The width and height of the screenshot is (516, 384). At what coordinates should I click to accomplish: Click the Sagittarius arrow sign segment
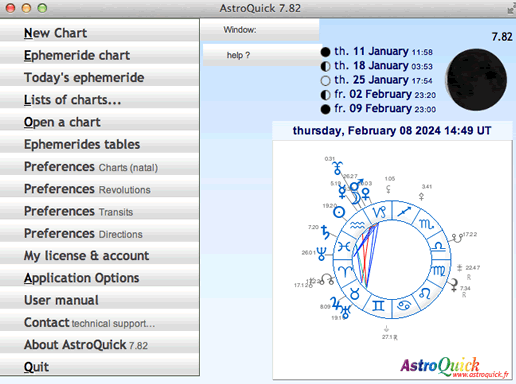click(x=404, y=211)
